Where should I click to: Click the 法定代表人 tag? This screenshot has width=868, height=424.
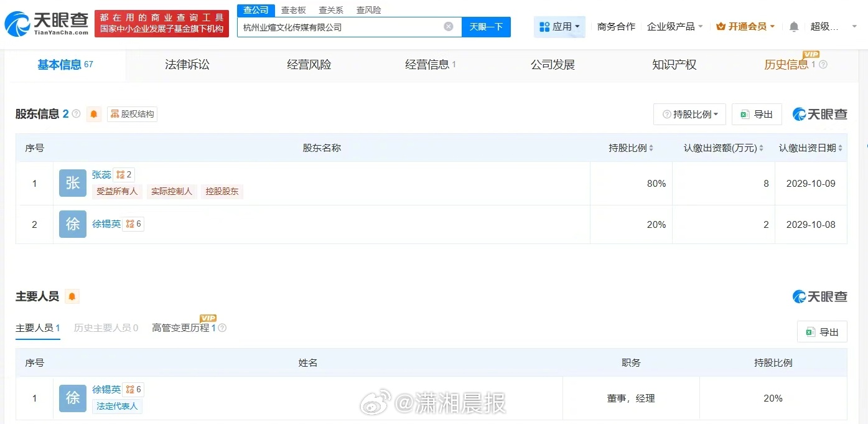(x=117, y=407)
